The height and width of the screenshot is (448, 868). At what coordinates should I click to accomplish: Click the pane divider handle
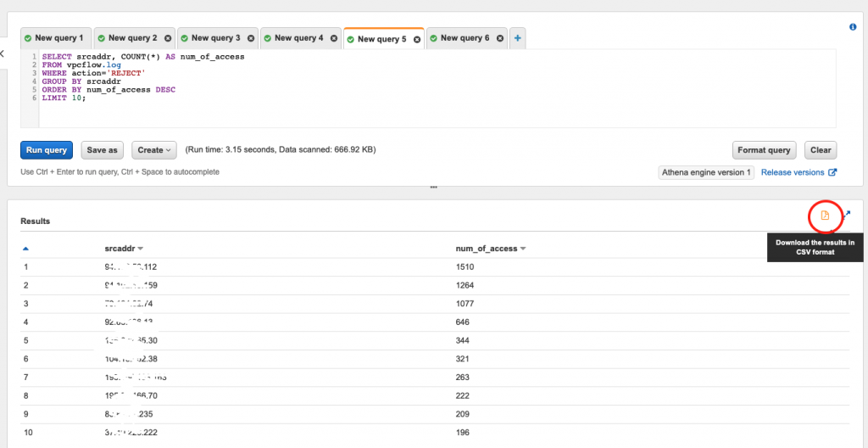[x=433, y=188]
